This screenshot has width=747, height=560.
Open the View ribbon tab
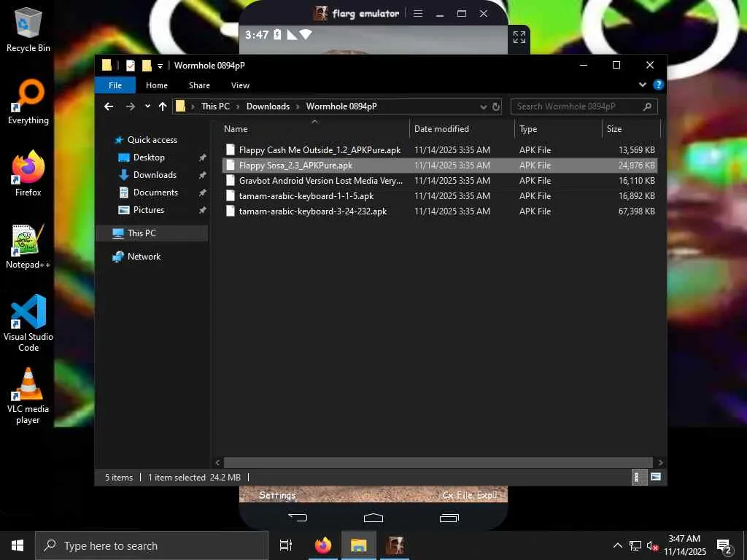click(240, 85)
